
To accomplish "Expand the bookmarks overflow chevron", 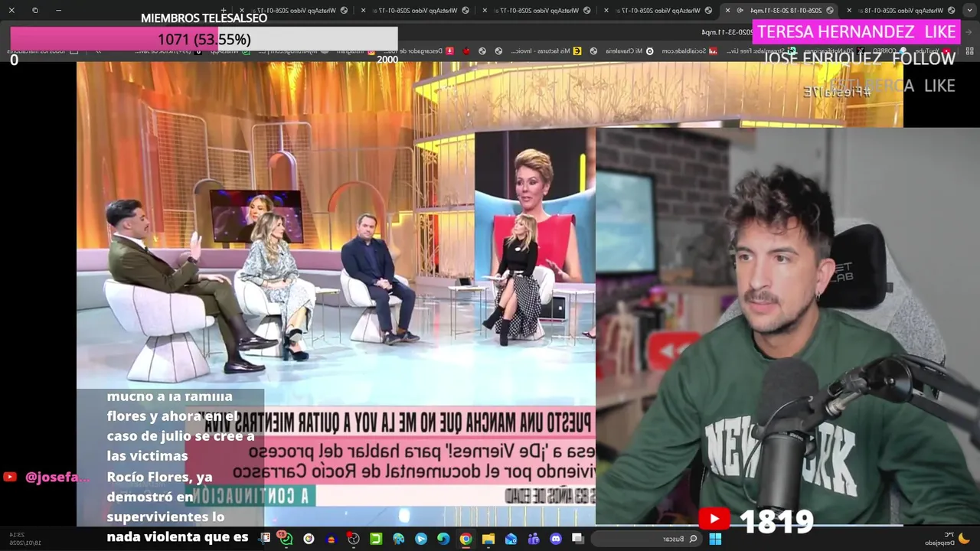I will [98, 51].
